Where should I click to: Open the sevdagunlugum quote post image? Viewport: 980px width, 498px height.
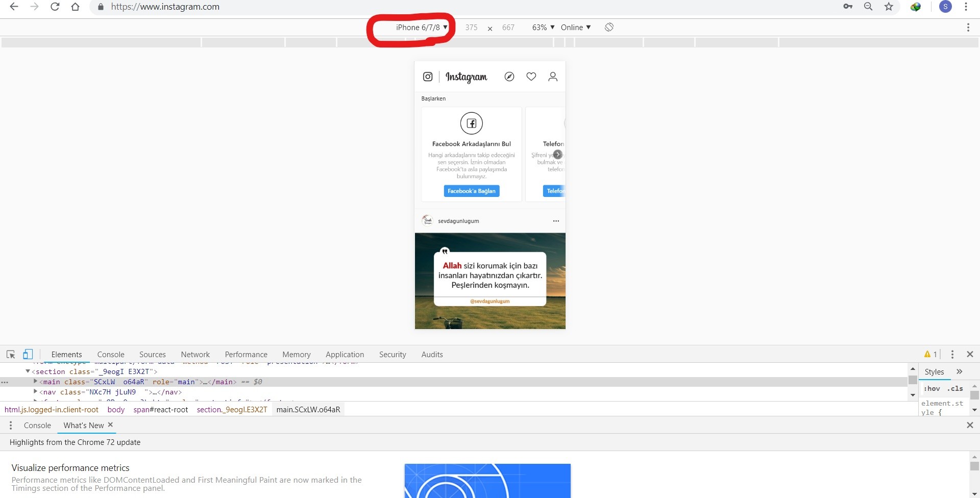click(x=490, y=281)
